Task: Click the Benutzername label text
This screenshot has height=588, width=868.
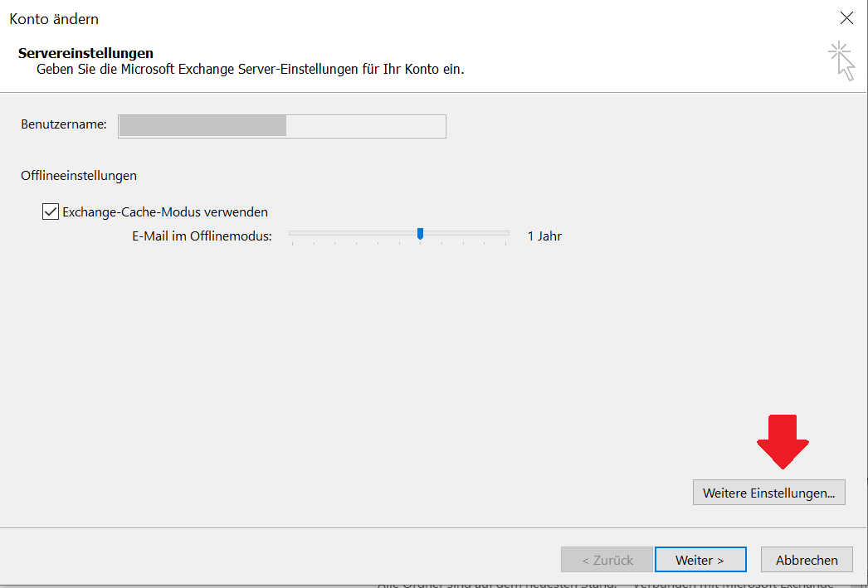Action: pos(64,124)
